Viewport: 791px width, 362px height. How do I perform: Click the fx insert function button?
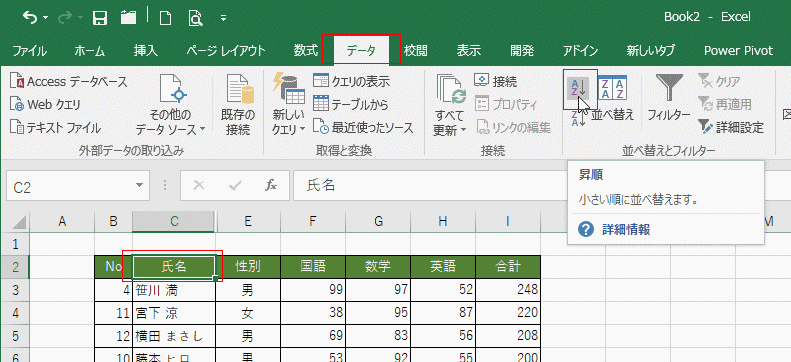click(271, 186)
